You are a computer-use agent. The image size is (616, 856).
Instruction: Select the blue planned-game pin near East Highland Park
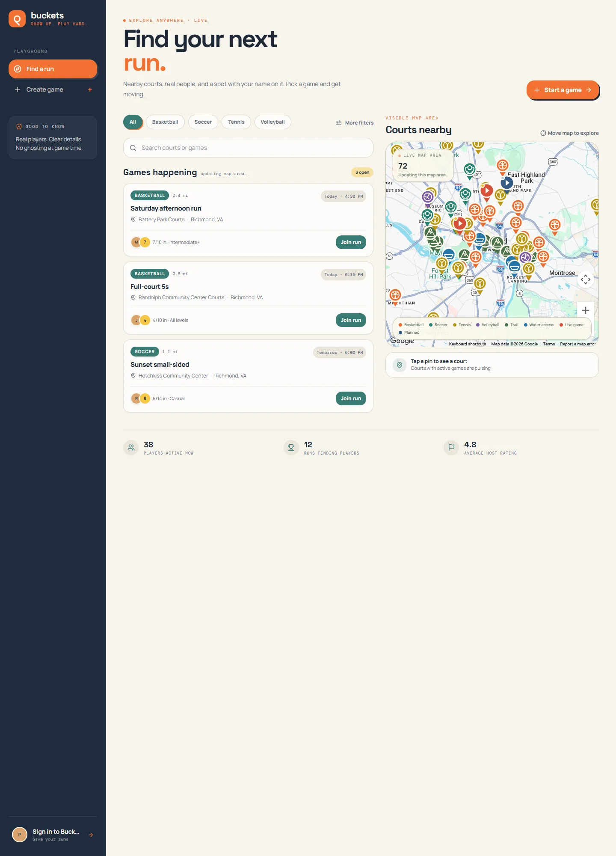(507, 184)
